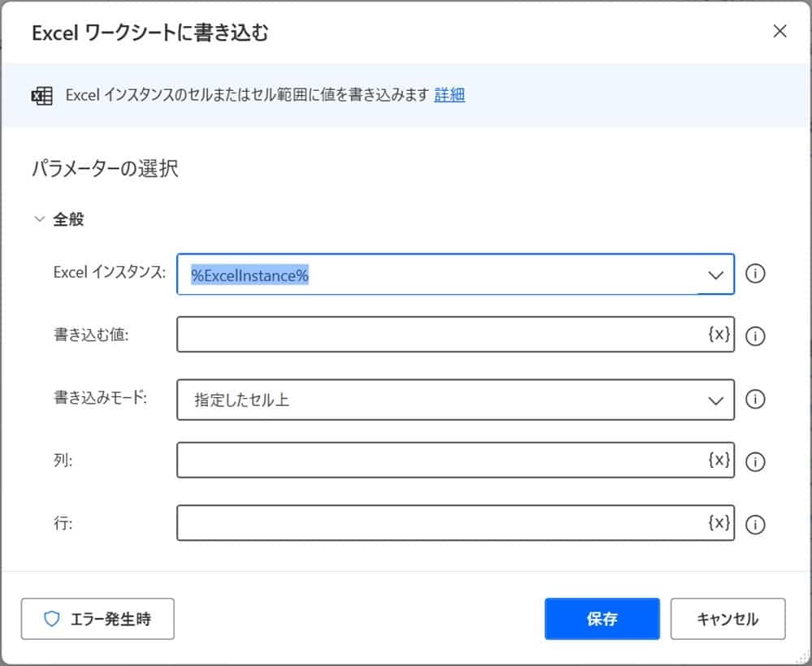Close the Excel ワークシートに書き込む dialog
The image size is (812, 666).
pos(780,32)
